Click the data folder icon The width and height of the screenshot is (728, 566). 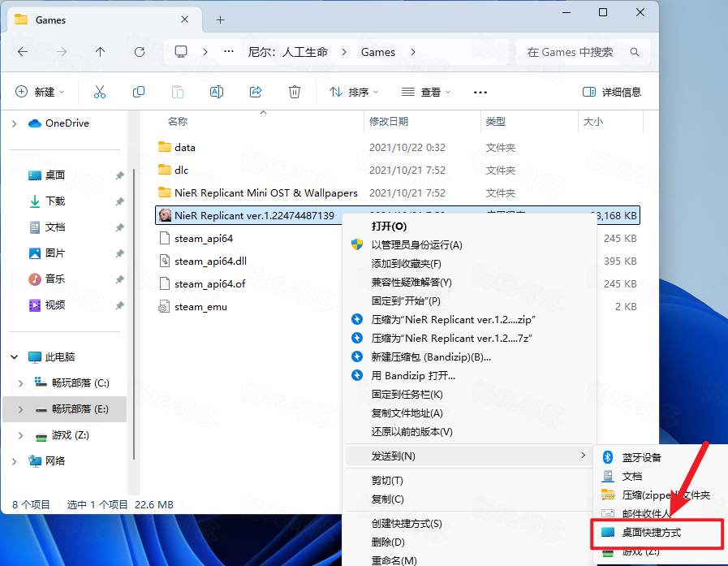coord(165,147)
